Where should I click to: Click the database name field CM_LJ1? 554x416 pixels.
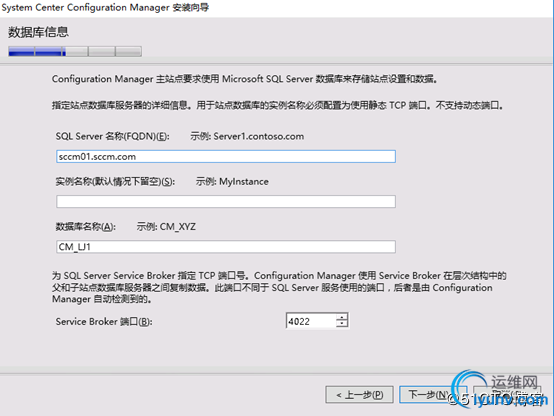pos(226,247)
